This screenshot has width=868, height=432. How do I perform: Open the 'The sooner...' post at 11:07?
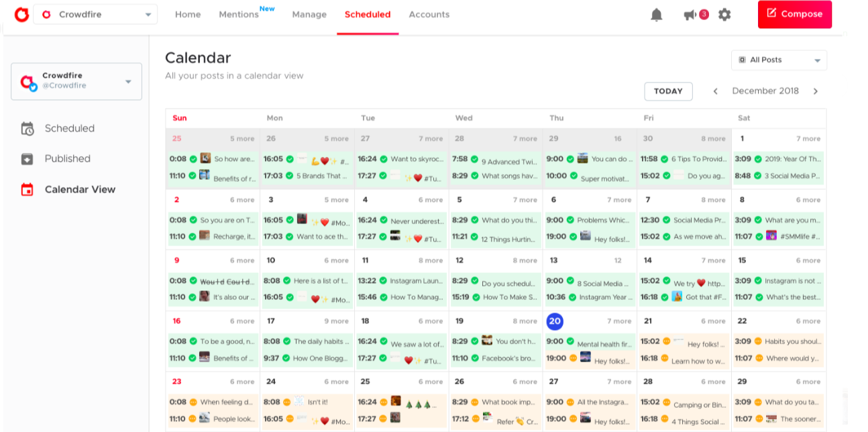pos(778,419)
